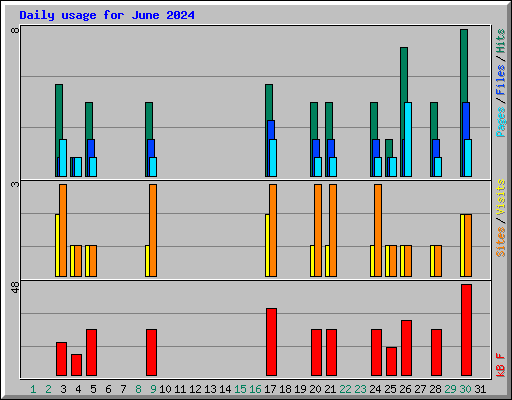Click the orange bar for day 30

coord(468,245)
